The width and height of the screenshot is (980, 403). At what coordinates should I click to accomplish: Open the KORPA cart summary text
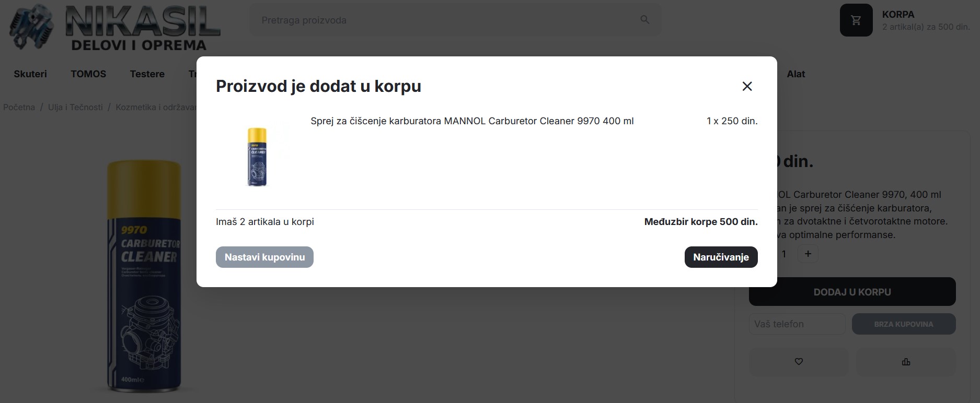926,20
